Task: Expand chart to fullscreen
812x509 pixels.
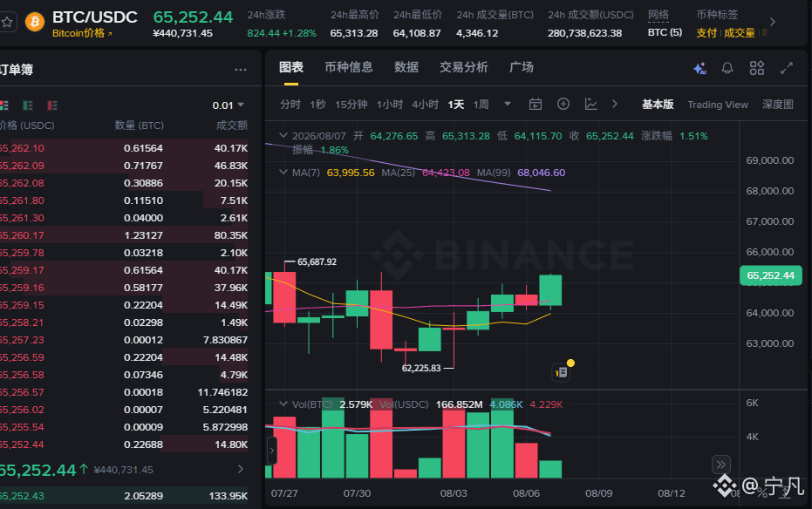Action: coord(787,68)
